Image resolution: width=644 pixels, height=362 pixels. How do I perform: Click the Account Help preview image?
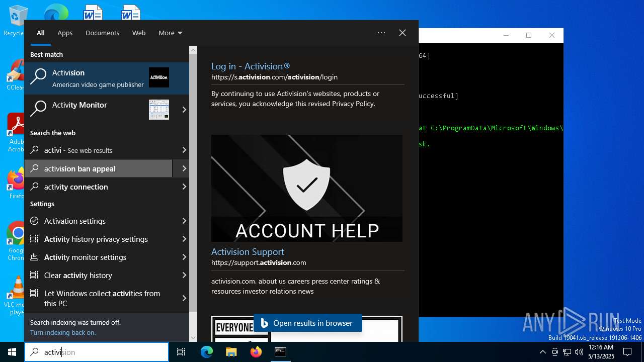(x=307, y=188)
